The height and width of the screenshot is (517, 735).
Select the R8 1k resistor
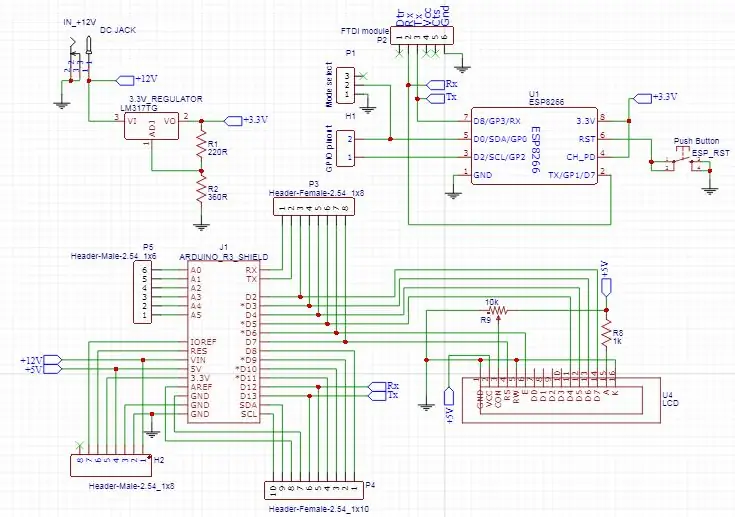point(607,333)
